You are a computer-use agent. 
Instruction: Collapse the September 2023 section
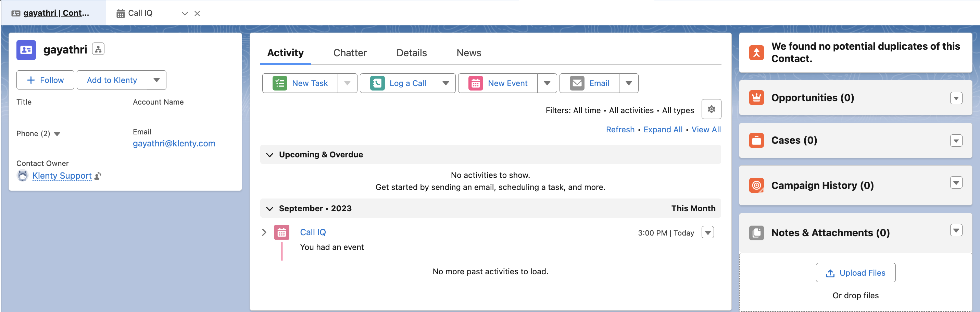[x=270, y=209]
